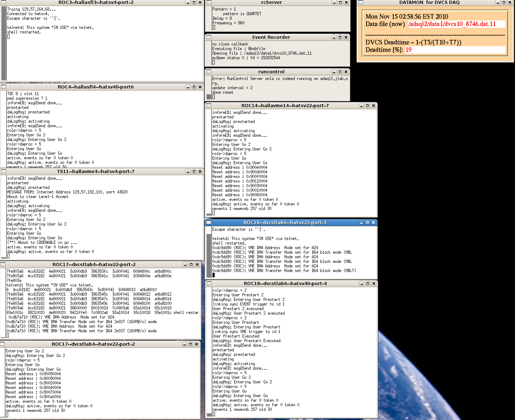This screenshot has width=515, height=420.
Task: Minimize the ROC14--hallavme14 terminal
Action: (361, 105)
